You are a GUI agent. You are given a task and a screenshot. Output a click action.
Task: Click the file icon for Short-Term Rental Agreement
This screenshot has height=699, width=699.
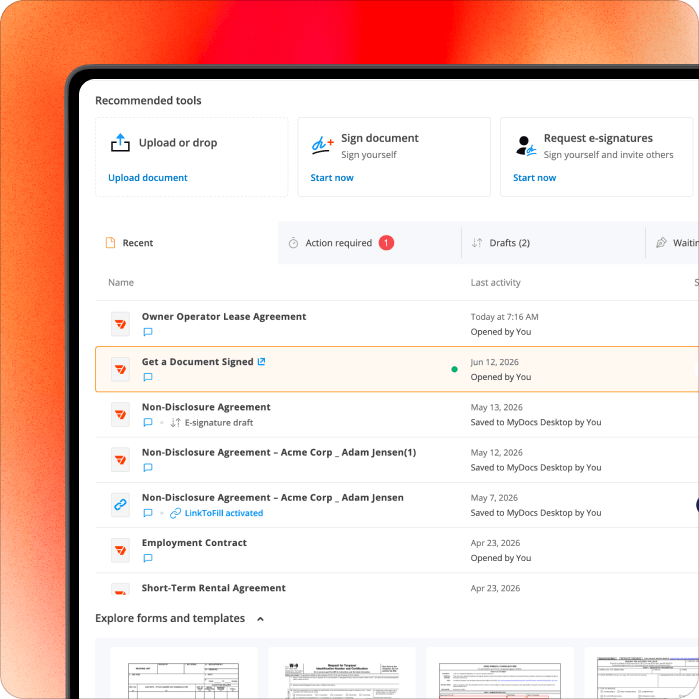pyautogui.click(x=120, y=589)
